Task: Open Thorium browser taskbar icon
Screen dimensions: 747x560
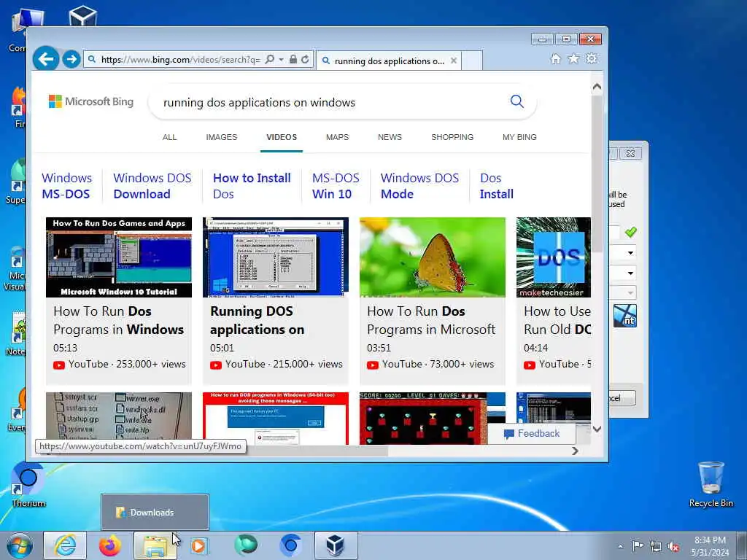Action: point(290,545)
